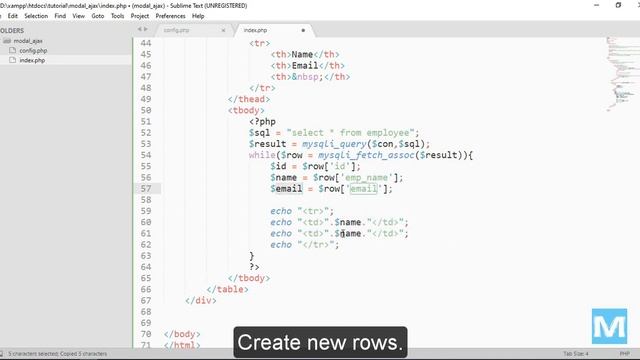Click on mysqli_fetch_assoc function call
The image size is (640, 360).
point(367,155)
